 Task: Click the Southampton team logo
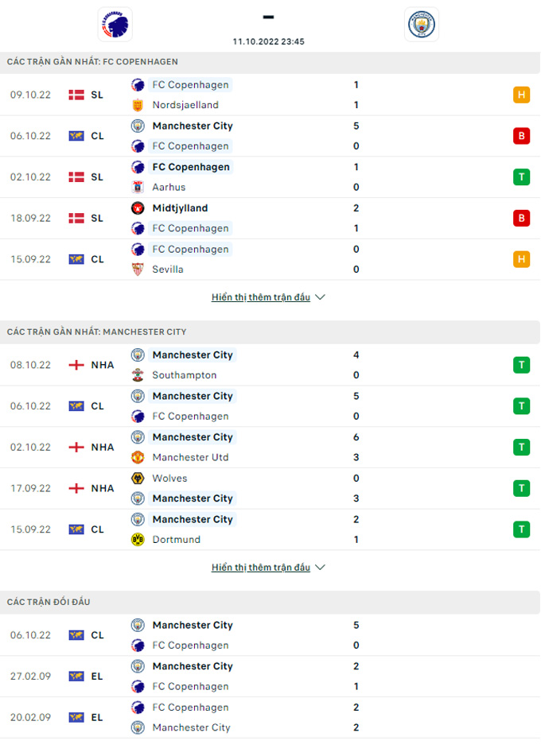coord(138,375)
